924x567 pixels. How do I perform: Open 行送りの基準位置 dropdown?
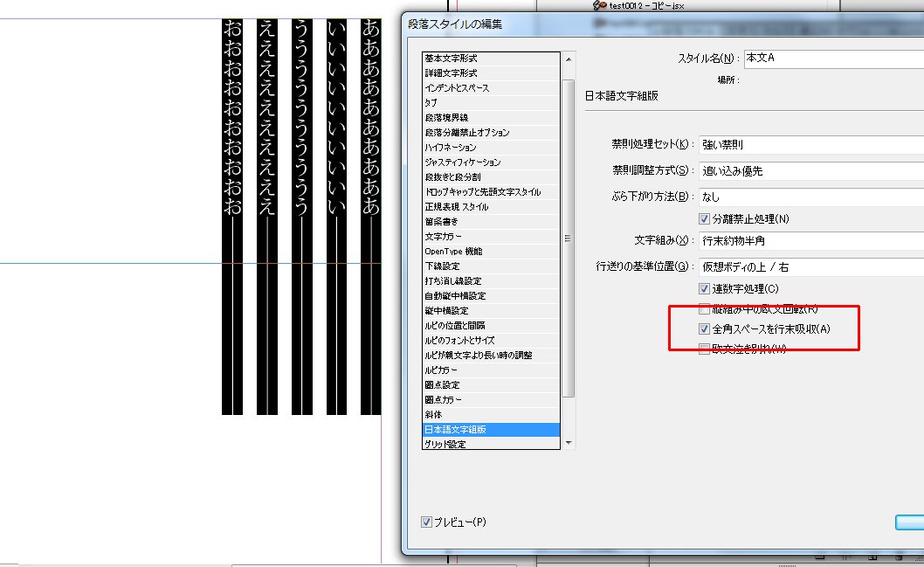point(811,267)
